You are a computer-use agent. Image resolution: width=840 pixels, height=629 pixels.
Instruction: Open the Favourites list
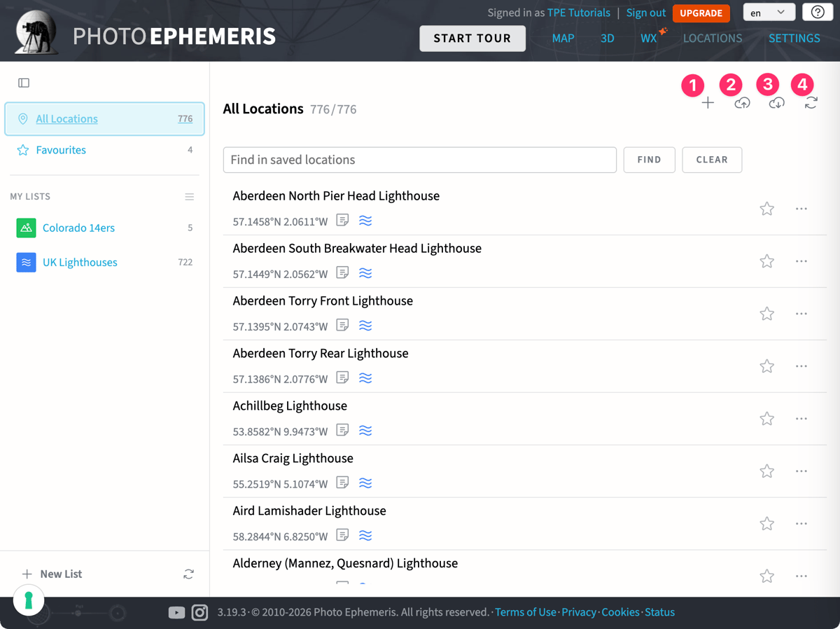point(104,150)
